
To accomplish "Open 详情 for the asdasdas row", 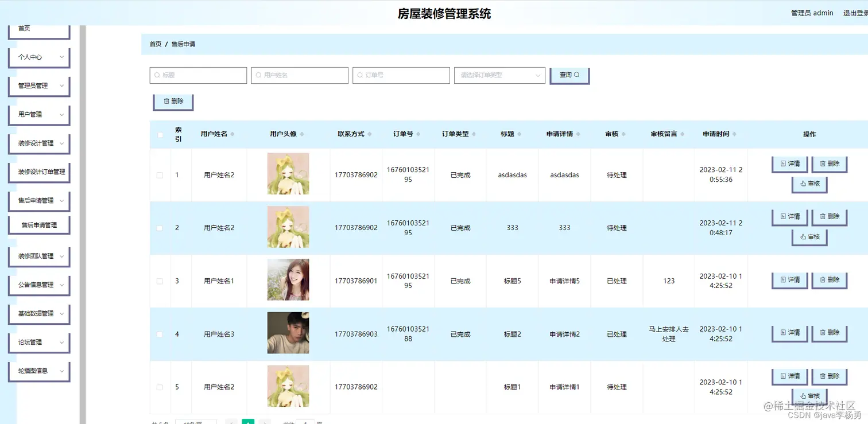I will coord(790,164).
